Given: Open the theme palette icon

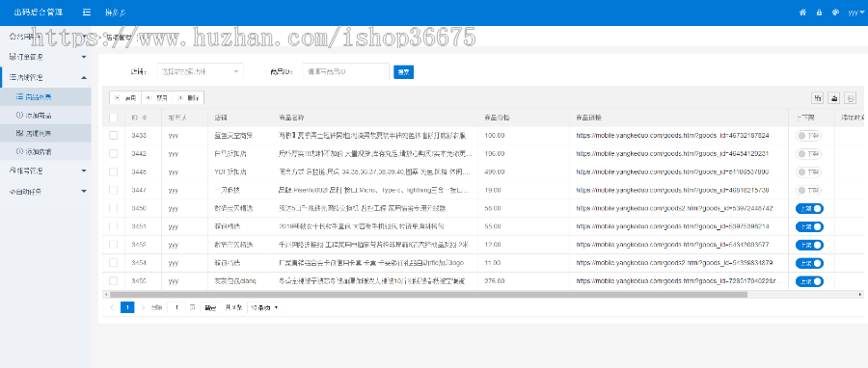Looking at the screenshot, I should click(x=835, y=13).
